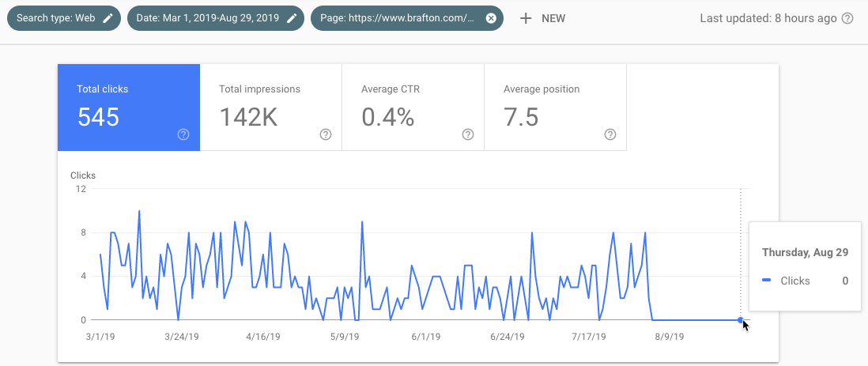The width and height of the screenshot is (868, 366).
Task: Open help icon next to Last updated
Action: (847, 19)
